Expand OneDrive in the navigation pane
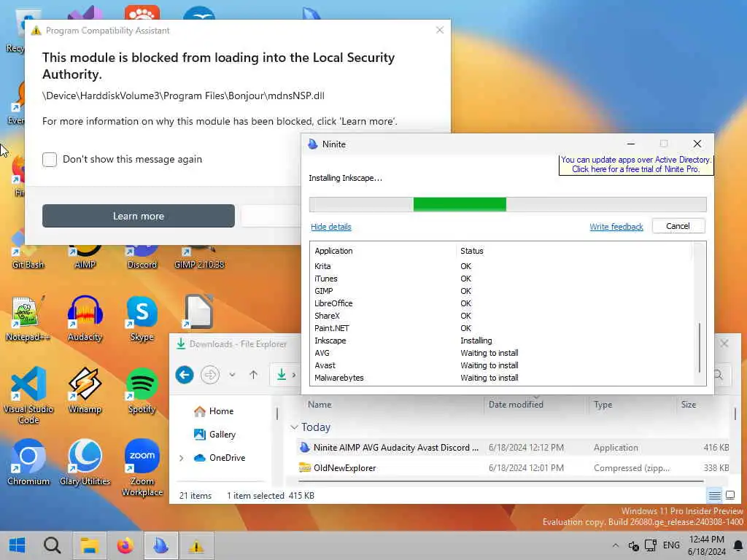Screen dimensions: 747x560 pos(181,458)
